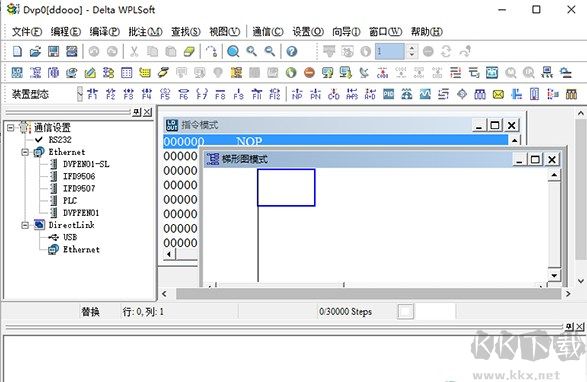Viewport: 587px width, 382px height.
Task: Select IFD9507 in the tree
Action: click(79, 188)
